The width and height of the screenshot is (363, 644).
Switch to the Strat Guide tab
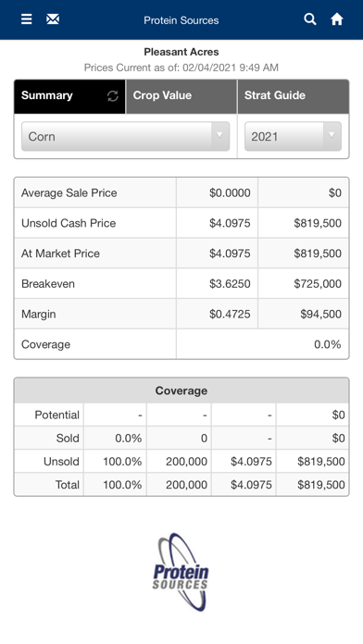[294, 96]
